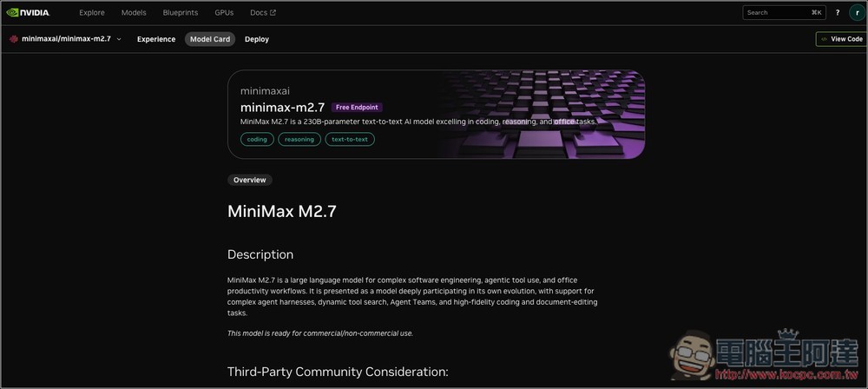The image size is (868, 389).
Task: Select the reasoning tag
Action: pos(299,139)
